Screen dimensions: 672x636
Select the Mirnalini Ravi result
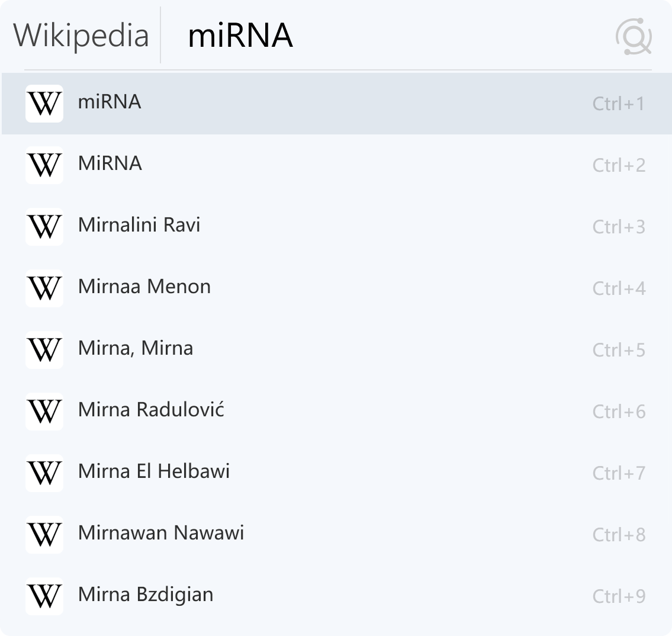point(337,227)
